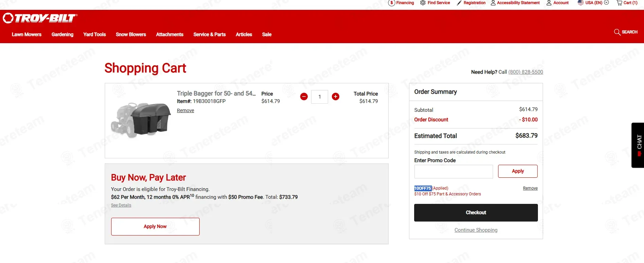Open the Triple Bagger product title

pyautogui.click(x=216, y=93)
